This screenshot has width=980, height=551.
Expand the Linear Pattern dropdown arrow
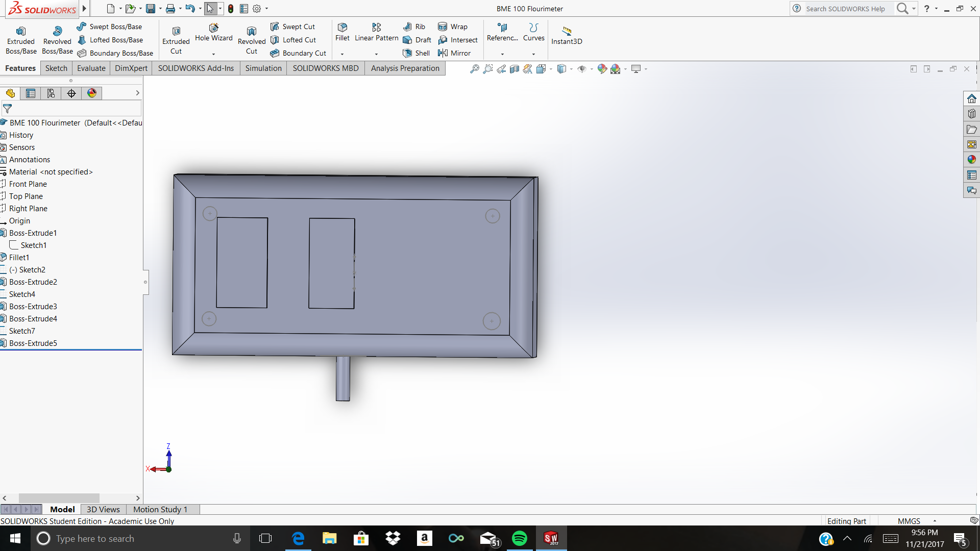pos(377,54)
